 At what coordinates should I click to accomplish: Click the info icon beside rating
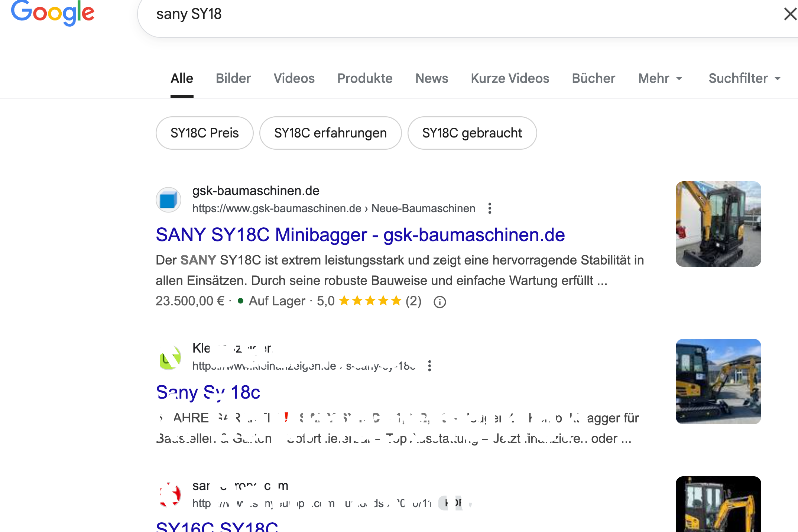[x=439, y=302]
